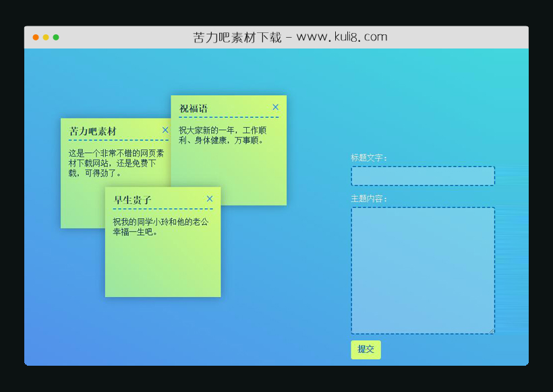Click the text area resize handle
553x392 pixels.
492,331
